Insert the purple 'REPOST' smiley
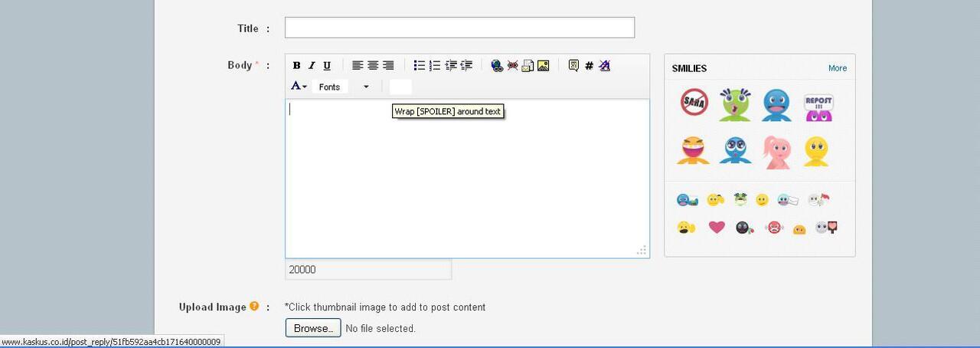 pyautogui.click(x=818, y=107)
